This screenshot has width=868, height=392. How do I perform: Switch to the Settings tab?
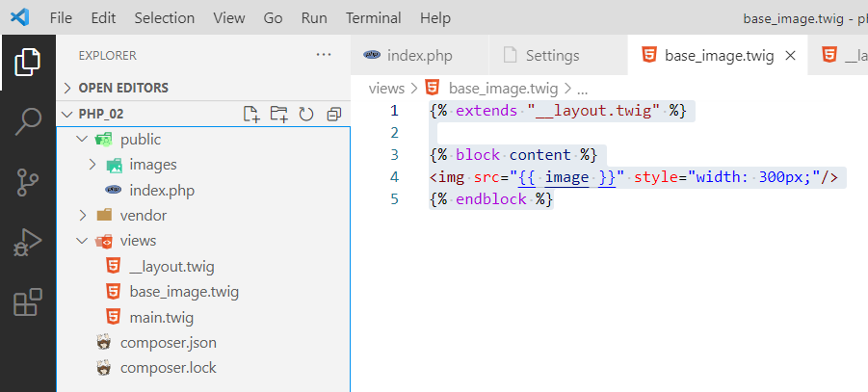click(x=552, y=55)
